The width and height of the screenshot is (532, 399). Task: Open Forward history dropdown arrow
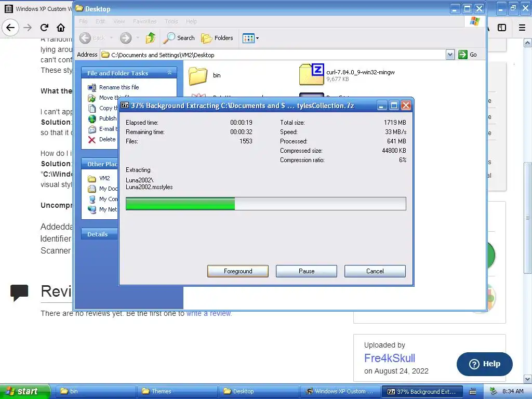pos(137,38)
